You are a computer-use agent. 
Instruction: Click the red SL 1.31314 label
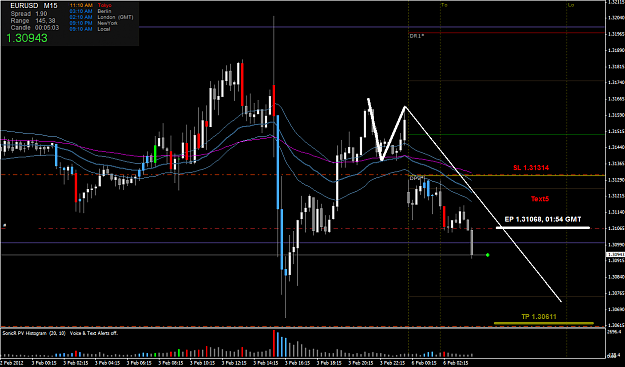point(531,168)
